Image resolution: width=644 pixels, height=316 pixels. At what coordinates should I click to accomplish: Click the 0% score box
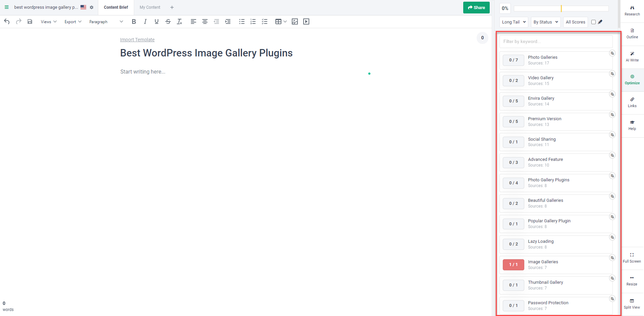click(x=505, y=8)
